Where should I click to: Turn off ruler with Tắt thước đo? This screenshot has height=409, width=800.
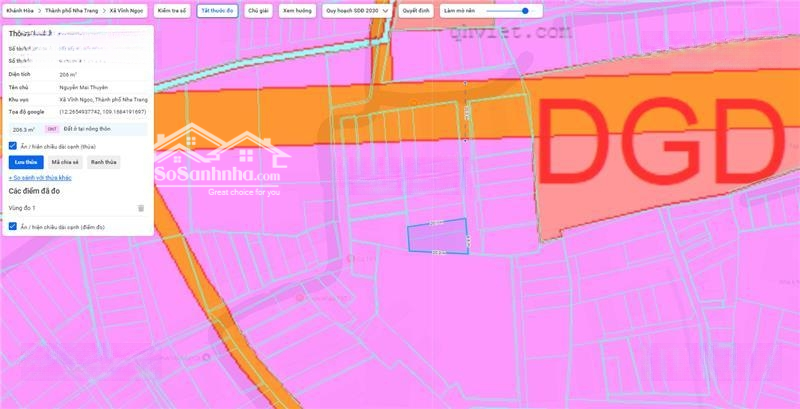click(217, 10)
